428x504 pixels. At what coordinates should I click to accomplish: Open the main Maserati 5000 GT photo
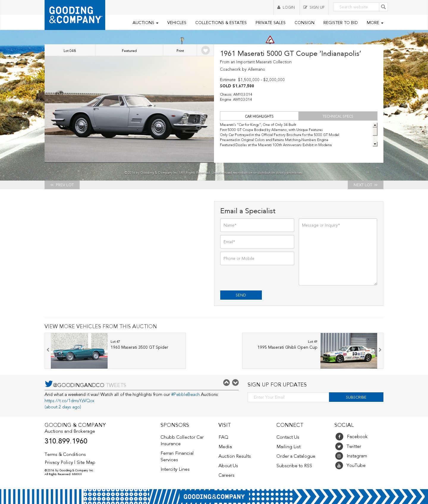[x=129, y=109]
